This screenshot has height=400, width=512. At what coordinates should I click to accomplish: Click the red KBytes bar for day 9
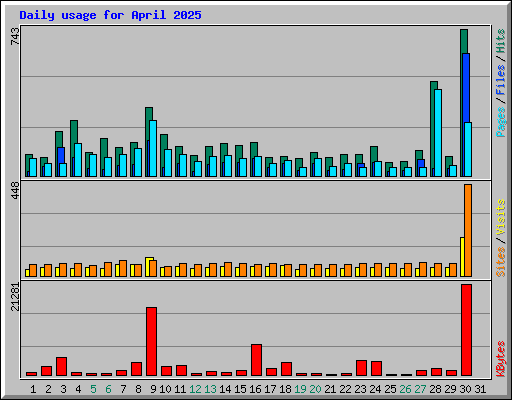click(151, 342)
